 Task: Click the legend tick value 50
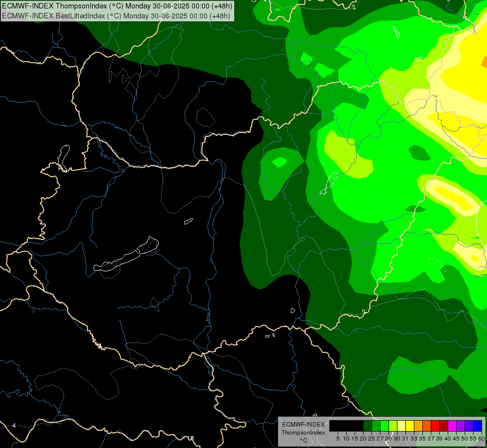pos(465,439)
